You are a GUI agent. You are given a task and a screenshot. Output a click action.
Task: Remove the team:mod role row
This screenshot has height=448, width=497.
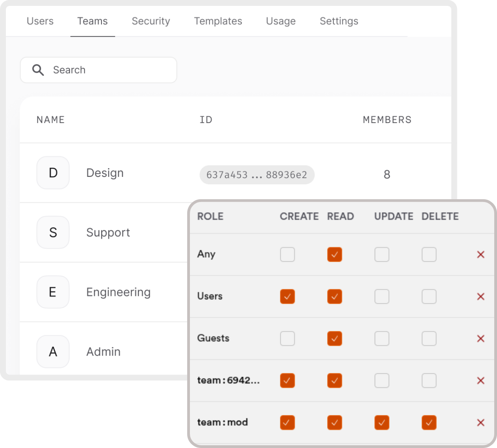[480, 423]
